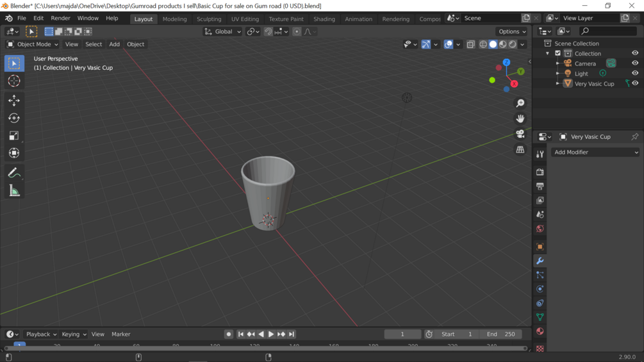Select the Rotate tool
This screenshot has width=644, height=362.
click(14, 118)
